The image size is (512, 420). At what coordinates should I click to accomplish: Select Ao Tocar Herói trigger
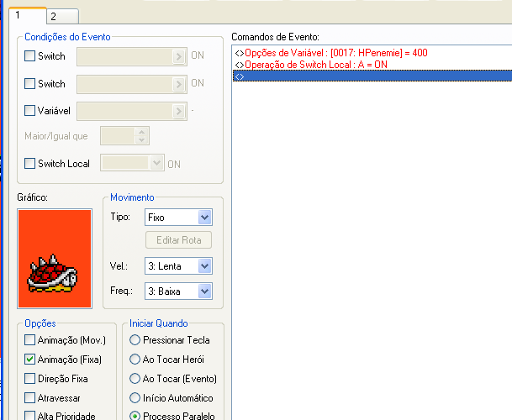135,360
